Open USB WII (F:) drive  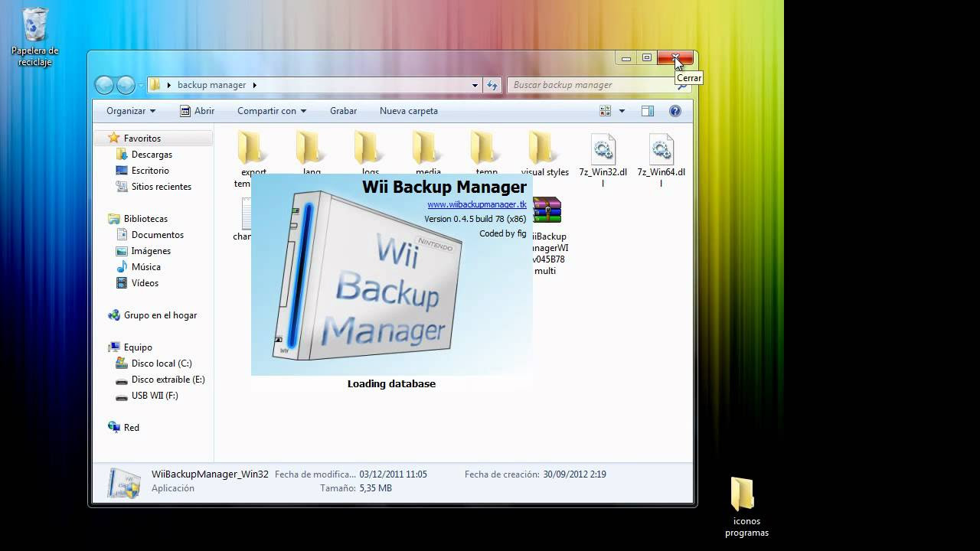155,396
